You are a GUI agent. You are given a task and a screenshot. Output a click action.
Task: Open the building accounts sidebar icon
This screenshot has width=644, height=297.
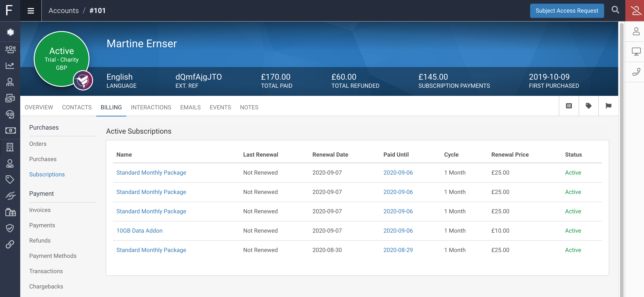click(x=10, y=147)
